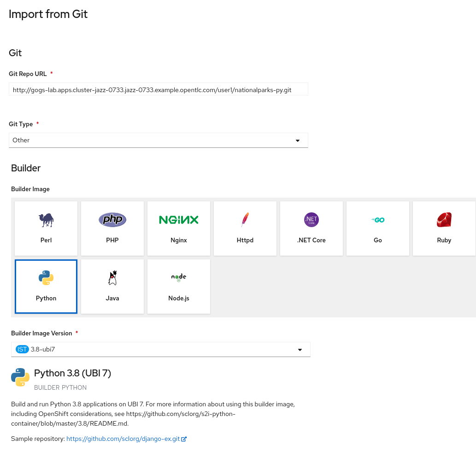
Task: Click into the Git Repo URL field
Action: click(158, 90)
